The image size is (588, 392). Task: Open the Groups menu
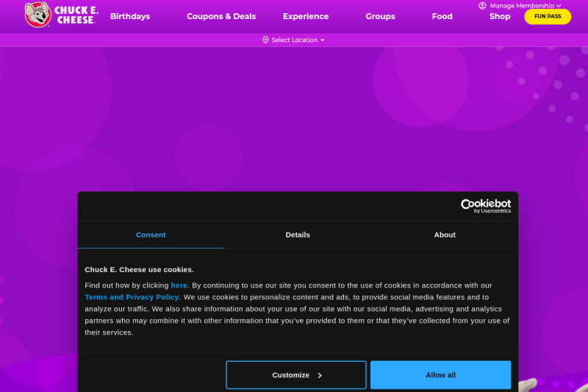pos(380,16)
